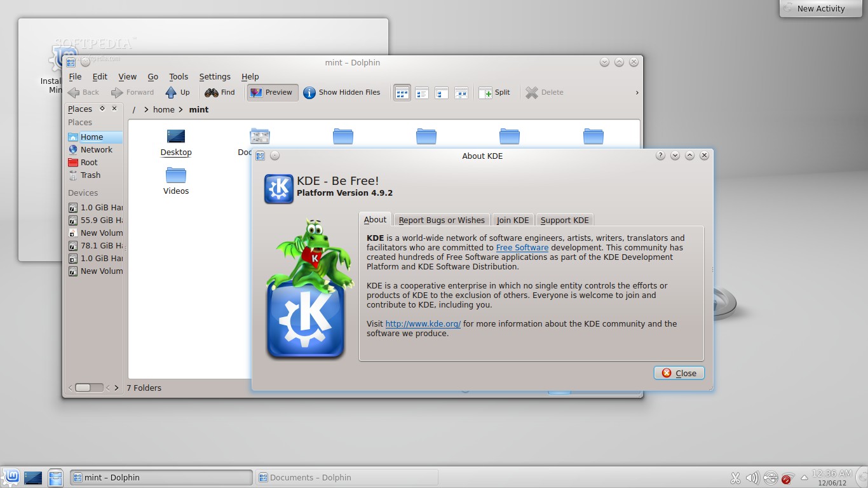Open the View menu in Dolphin
This screenshot has height=488, width=868.
[x=128, y=76]
